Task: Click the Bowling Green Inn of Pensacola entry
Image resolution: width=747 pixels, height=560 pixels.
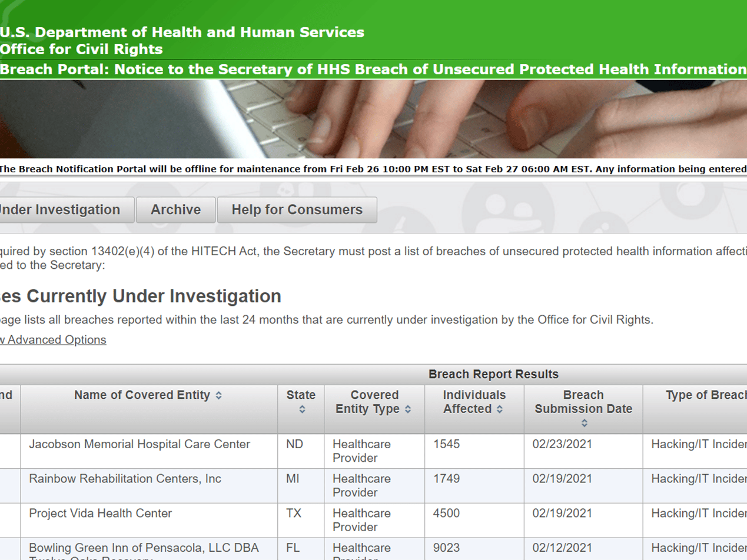Action: [144, 548]
